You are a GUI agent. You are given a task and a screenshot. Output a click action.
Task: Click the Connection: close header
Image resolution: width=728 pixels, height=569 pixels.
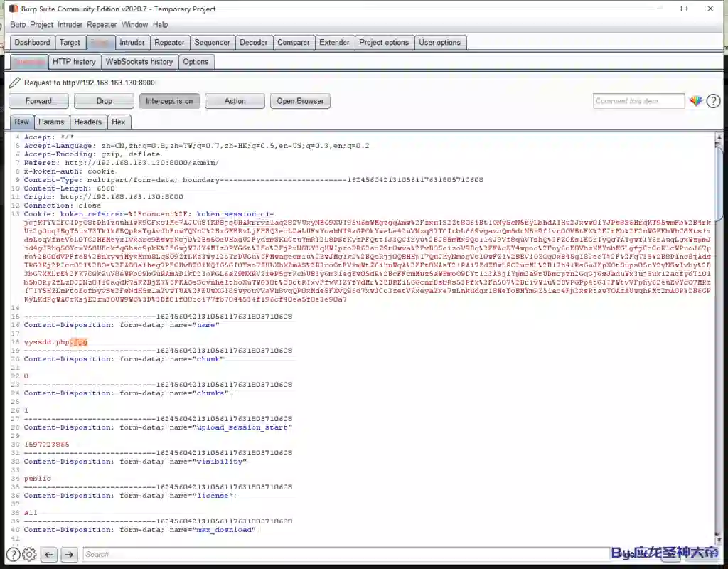tap(63, 206)
